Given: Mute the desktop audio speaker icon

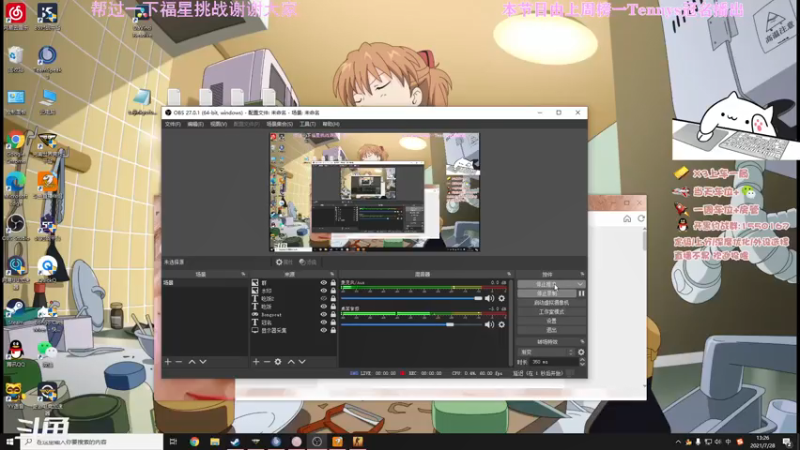Looking at the screenshot, I should [x=489, y=324].
